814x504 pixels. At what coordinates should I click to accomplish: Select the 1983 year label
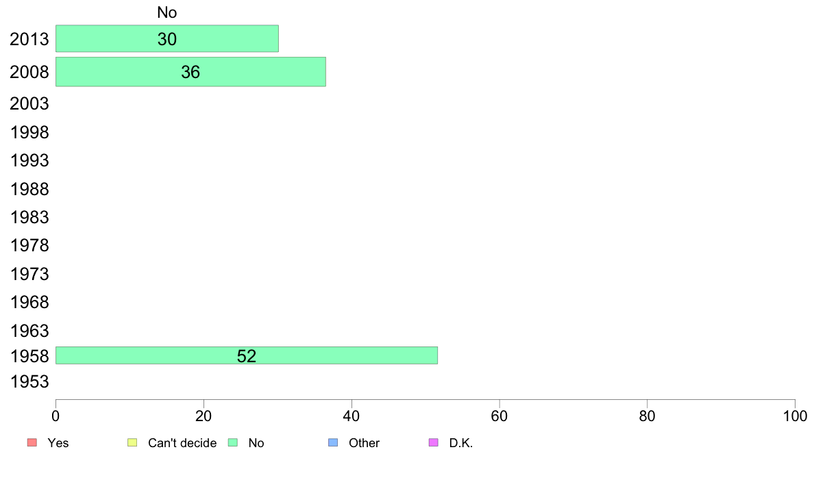coord(29,217)
